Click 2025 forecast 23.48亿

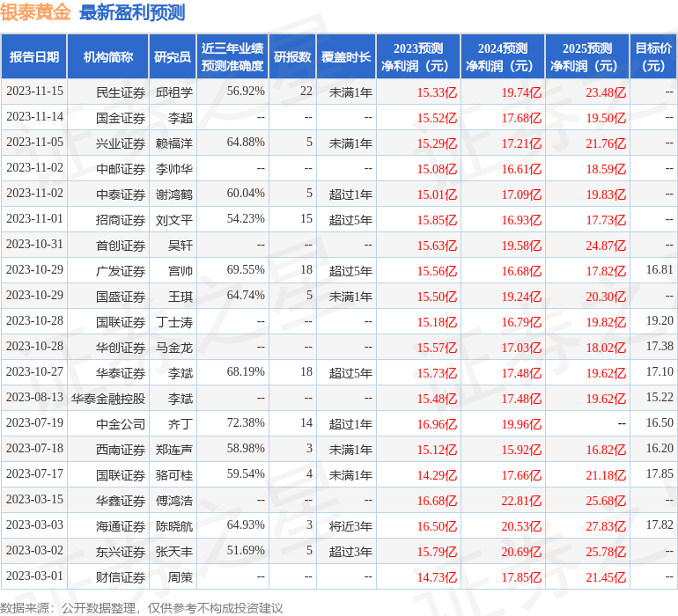click(x=606, y=92)
